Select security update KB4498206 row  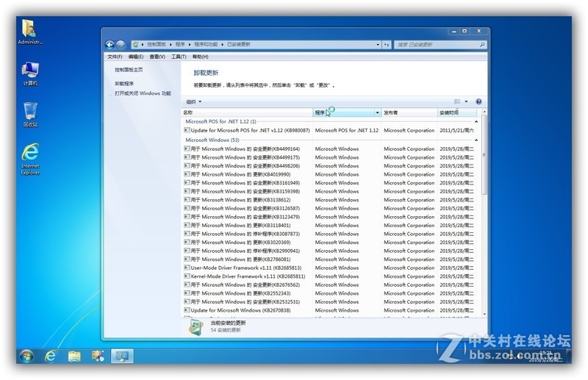[x=329, y=166]
